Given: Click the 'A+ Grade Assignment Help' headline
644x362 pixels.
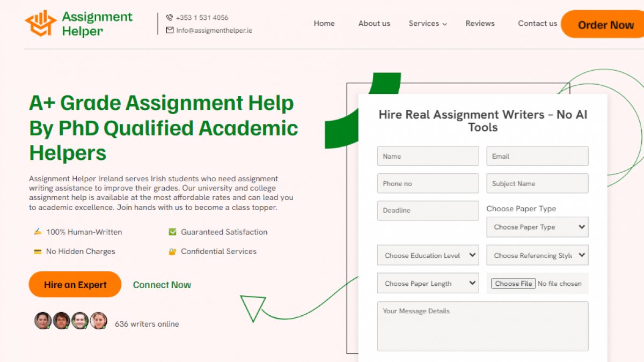Looking at the screenshot, I should point(164,128).
